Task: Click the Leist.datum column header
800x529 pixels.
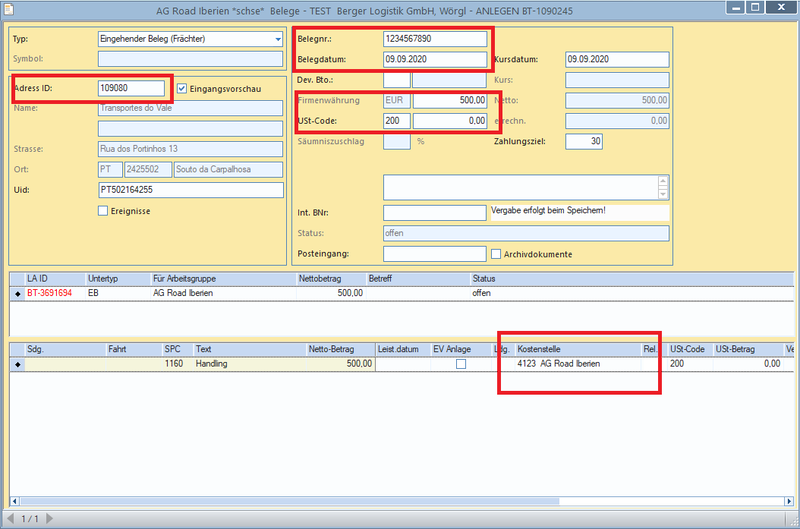Action: (x=403, y=349)
